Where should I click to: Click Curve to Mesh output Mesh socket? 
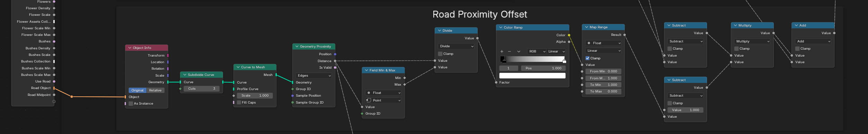pyautogui.click(x=276, y=75)
